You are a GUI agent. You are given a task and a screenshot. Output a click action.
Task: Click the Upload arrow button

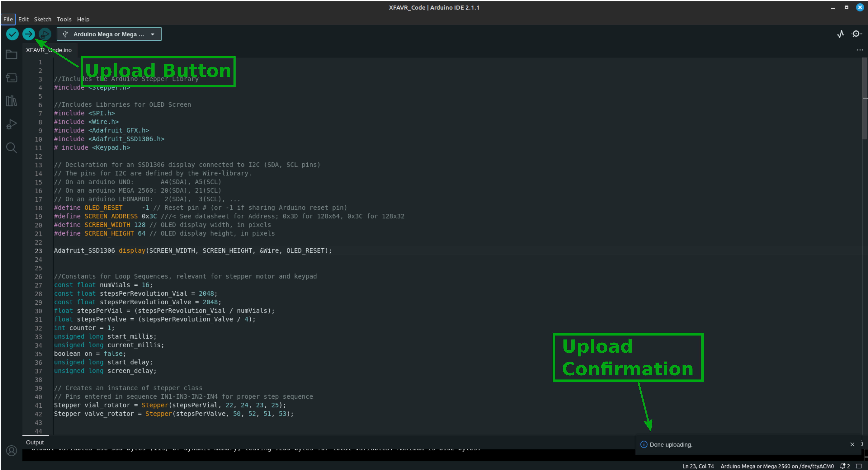coord(29,34)
